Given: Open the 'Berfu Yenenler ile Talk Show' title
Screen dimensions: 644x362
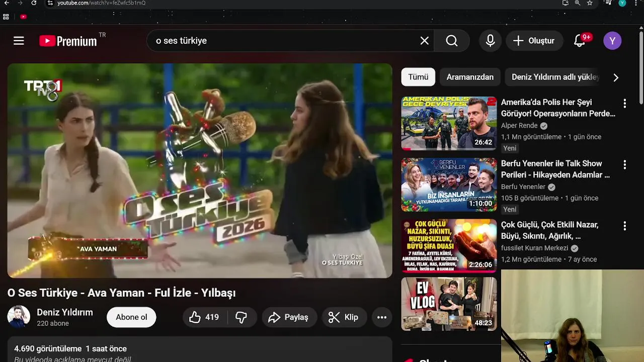Looking at the screenshot, I should click(x=555, y=169).
